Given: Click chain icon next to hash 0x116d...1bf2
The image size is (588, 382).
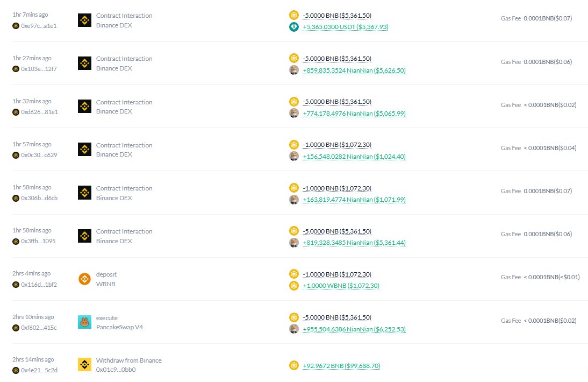Looking at the screenshot, I should click(16, 285).
